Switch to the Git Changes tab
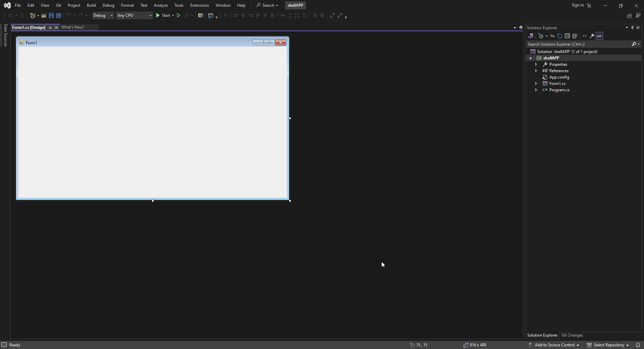 (572, 335)
